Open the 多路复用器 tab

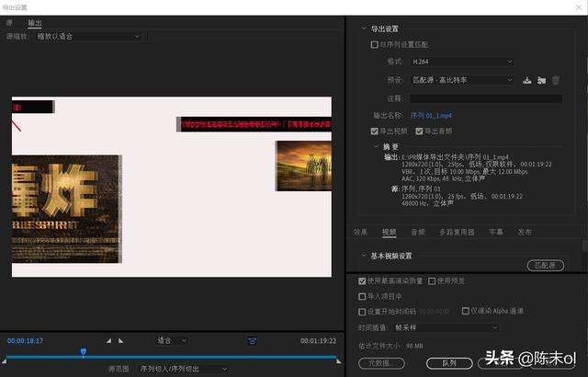[x=457, y=233]
